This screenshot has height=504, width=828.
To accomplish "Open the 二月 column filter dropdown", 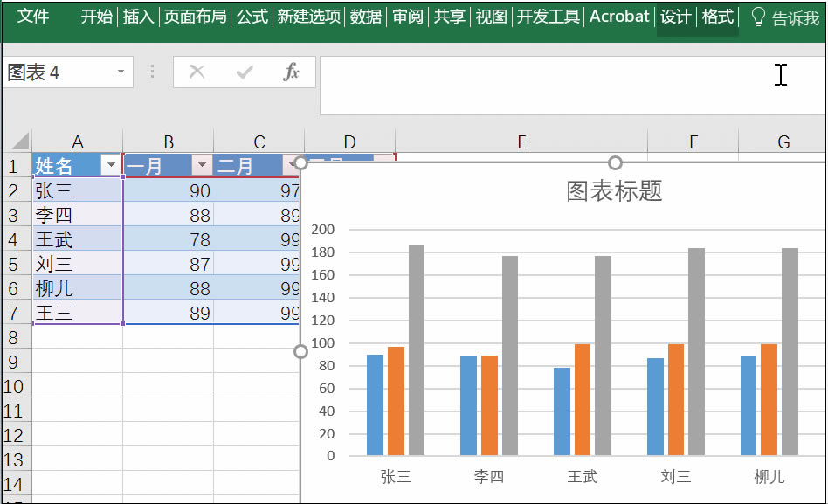I will click(x=291, y=165).
